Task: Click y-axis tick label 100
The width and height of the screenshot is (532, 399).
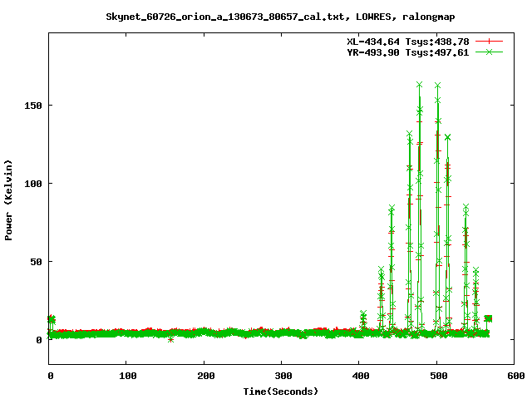Action: tap(33, 184)
